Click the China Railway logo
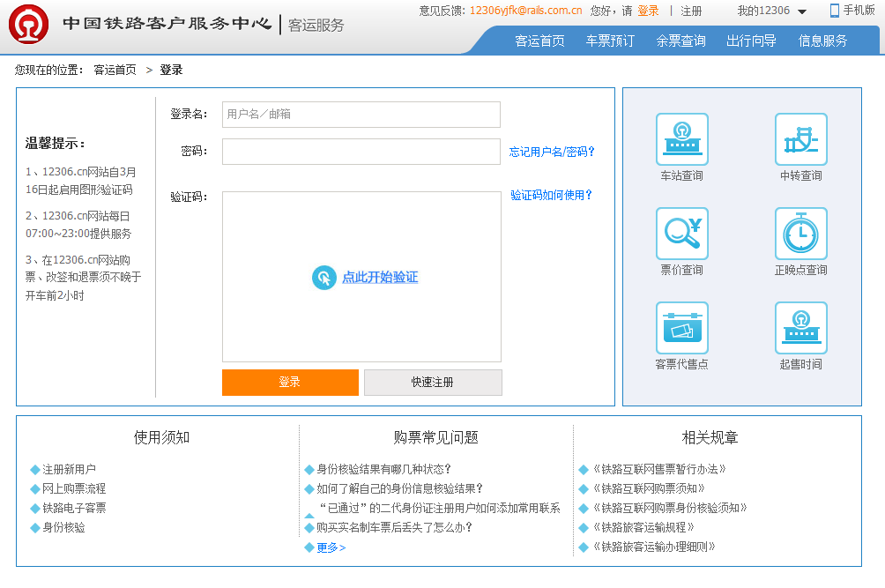Image resolution: width=885 pixels, height=588 pixels. click(29, 25)
